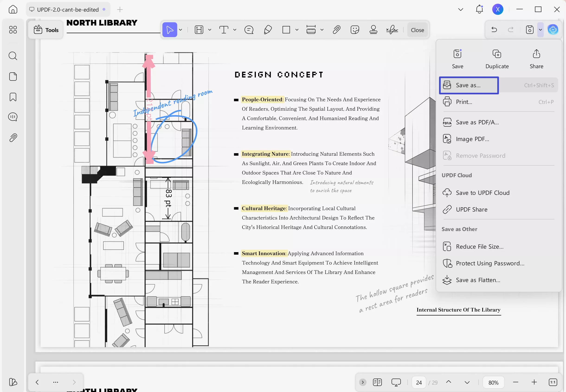Click the Close button in annotation toolbar
Screen dimensions: 566x392
(x=417, y=30)
